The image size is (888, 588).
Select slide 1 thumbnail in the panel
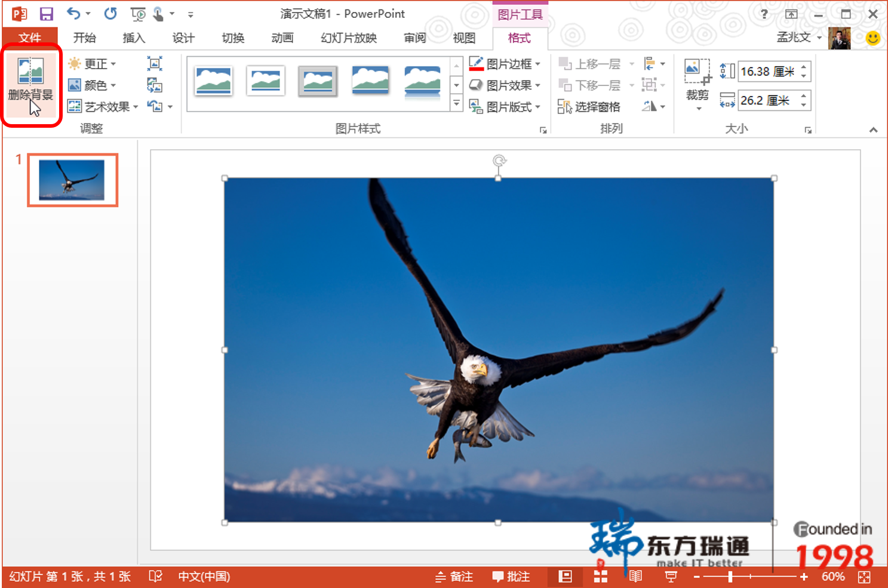tap(72, 180)
